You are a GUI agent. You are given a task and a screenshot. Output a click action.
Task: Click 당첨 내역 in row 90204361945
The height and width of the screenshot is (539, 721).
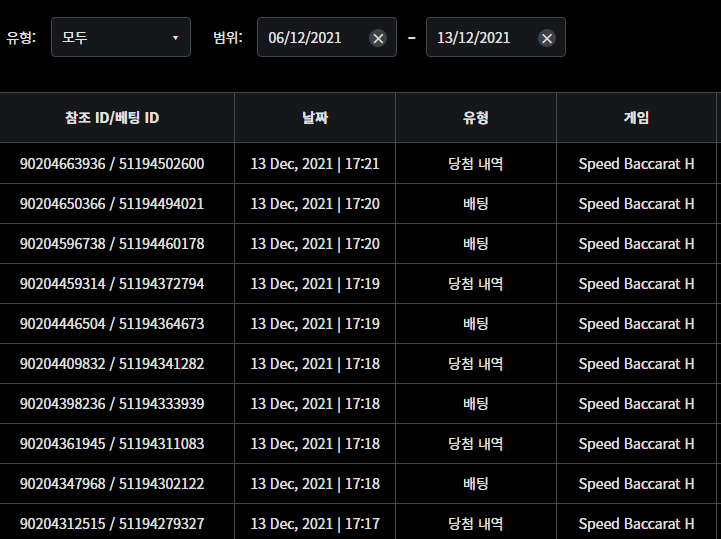(x=475, y=444)
